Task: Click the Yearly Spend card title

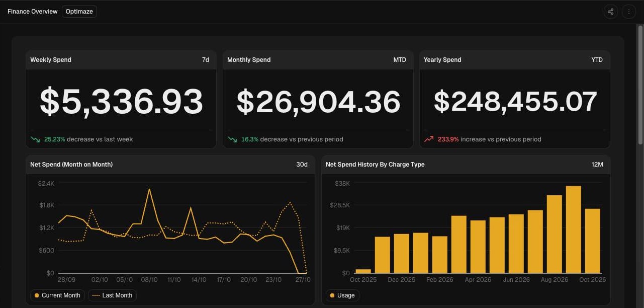Action: (x=442, y=60)
